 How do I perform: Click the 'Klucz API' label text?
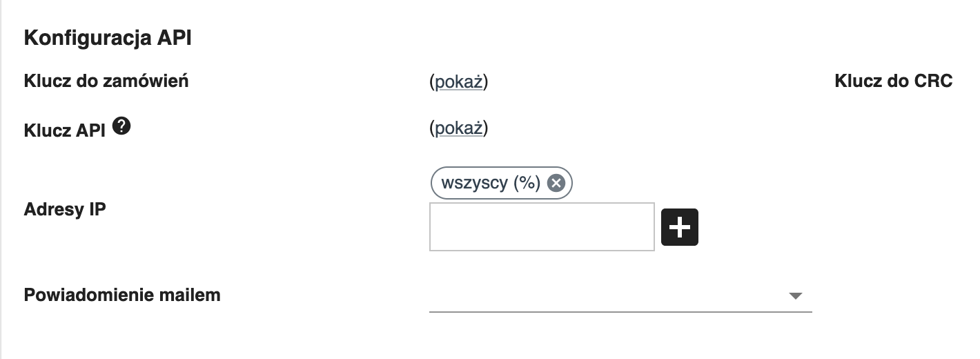pyautogui.click(x=65, y=130)
